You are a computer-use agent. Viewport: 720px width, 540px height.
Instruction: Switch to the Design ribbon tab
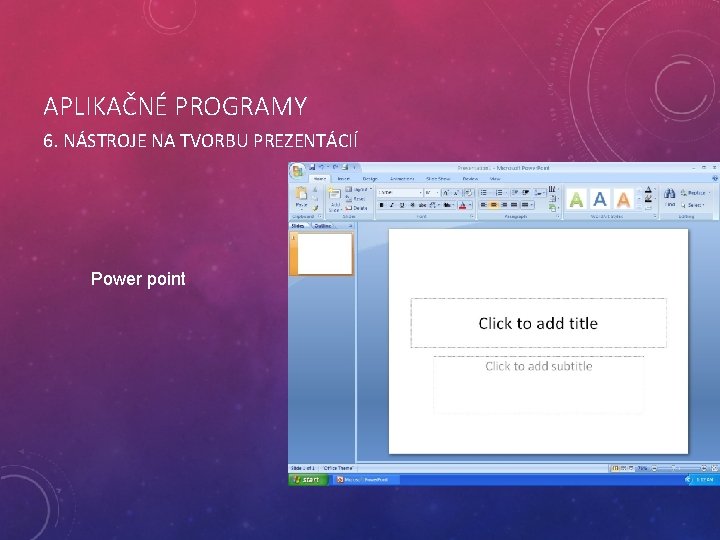(x=370, y=179)
